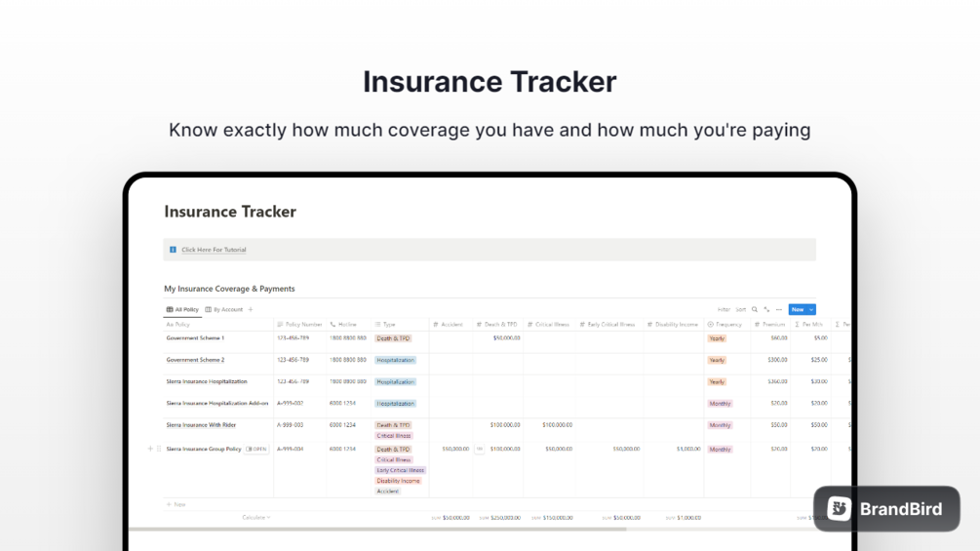Click the Monthly tag for Sierra Insurance With Rider

[720, 425]
